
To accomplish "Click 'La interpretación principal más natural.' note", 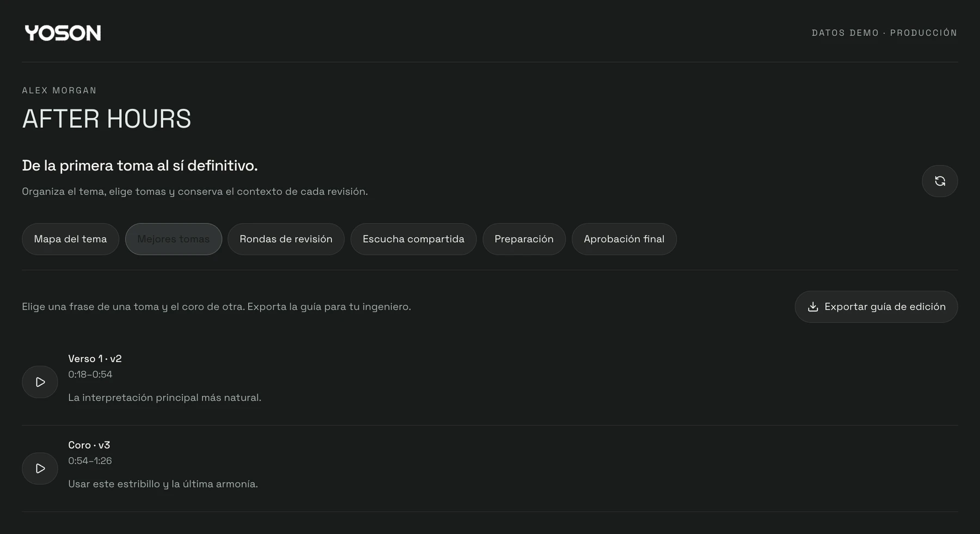I will pyautogui.click(x=164, y=398).
